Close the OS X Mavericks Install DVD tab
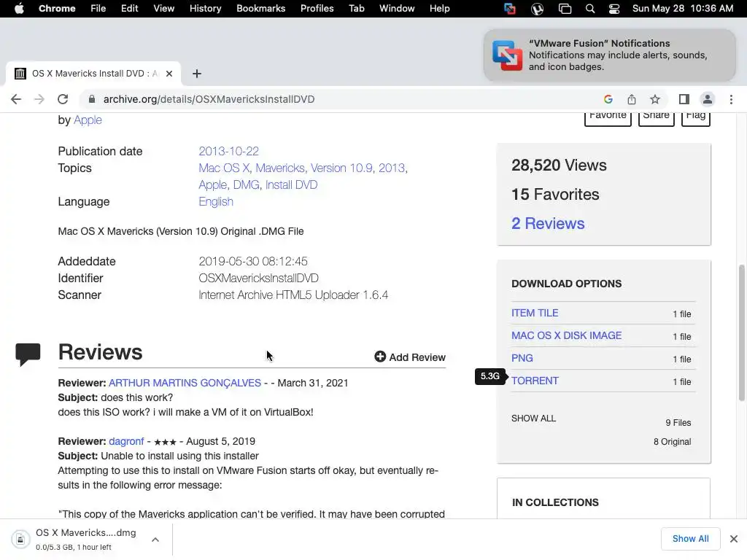The height and width of the screenshot is (560, 747). coord(169,74)
